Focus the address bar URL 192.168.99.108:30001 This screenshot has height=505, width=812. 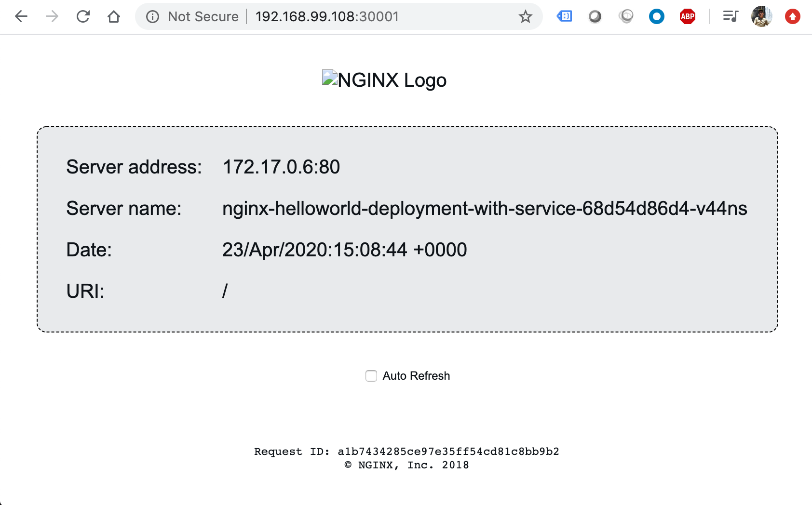[327, 17]
